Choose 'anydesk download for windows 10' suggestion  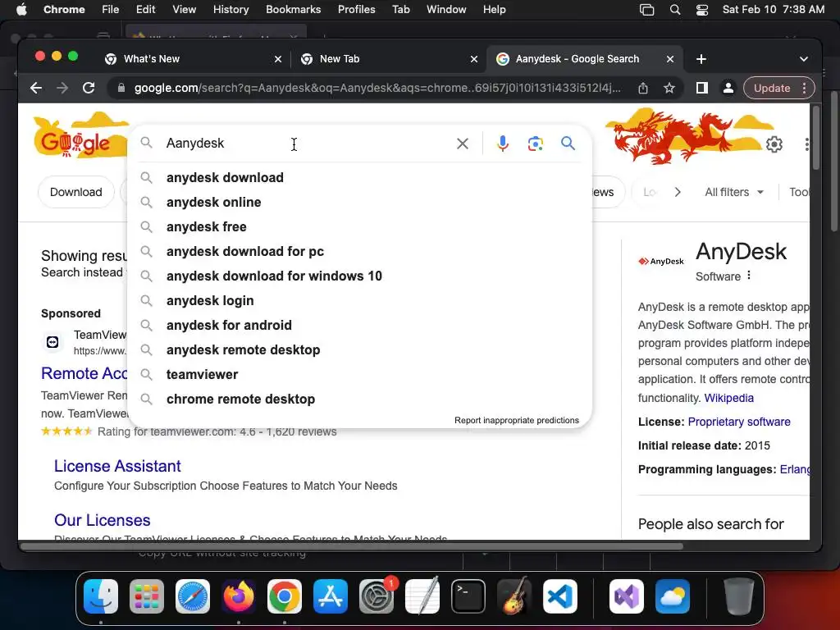pyautogui.click(x=360, y=276)
